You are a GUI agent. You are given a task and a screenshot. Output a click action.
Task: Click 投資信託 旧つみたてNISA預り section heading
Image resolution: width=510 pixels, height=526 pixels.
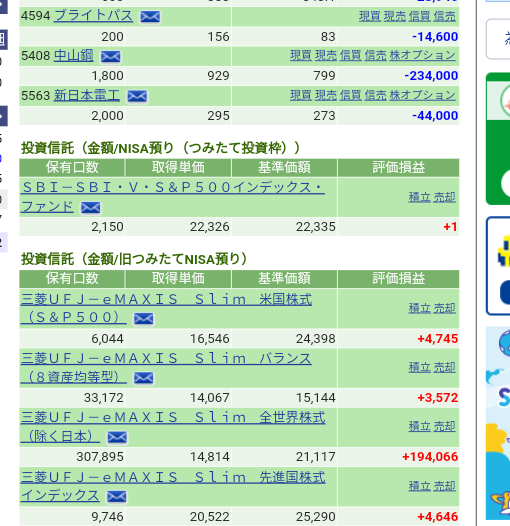(134, 259)
